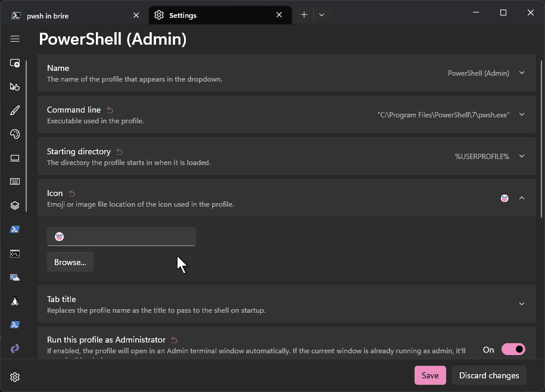Open the new tab profiles dropdown

[x=322, y=14]
